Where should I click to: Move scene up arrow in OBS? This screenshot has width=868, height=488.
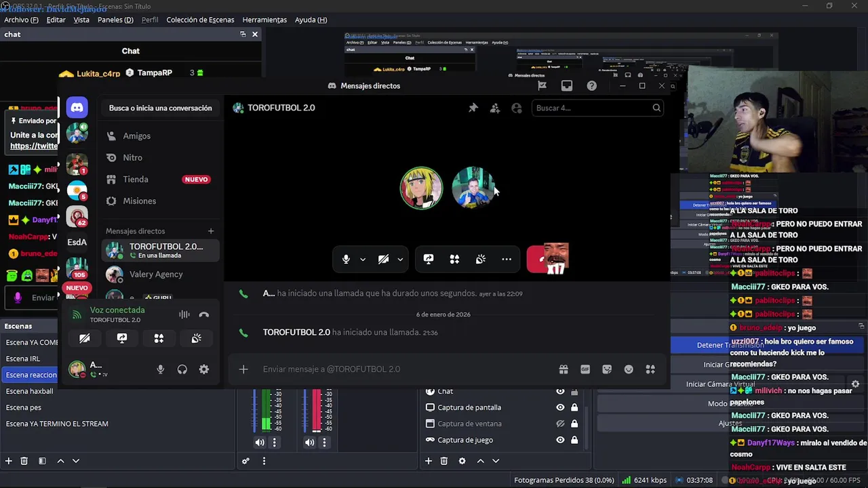click(x=60, y=461)
